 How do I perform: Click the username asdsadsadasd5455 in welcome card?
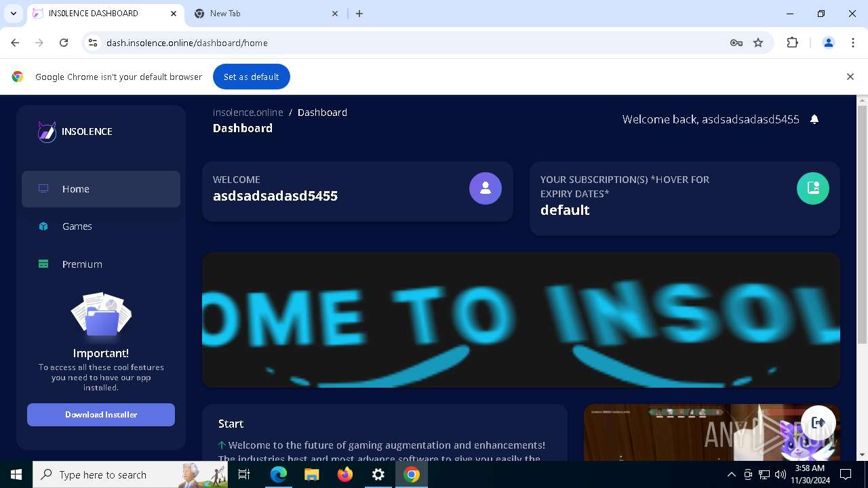click(275, 196)
